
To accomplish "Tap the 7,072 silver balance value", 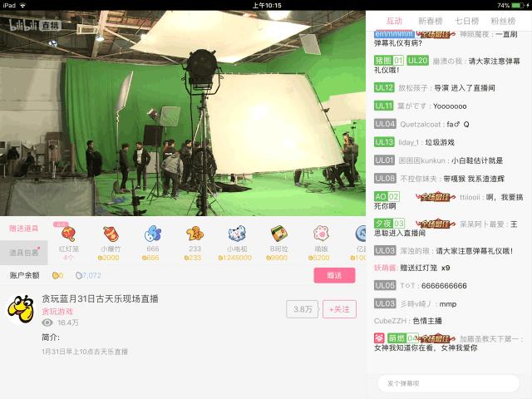I will pyautogui.click(x=91, y=275).
